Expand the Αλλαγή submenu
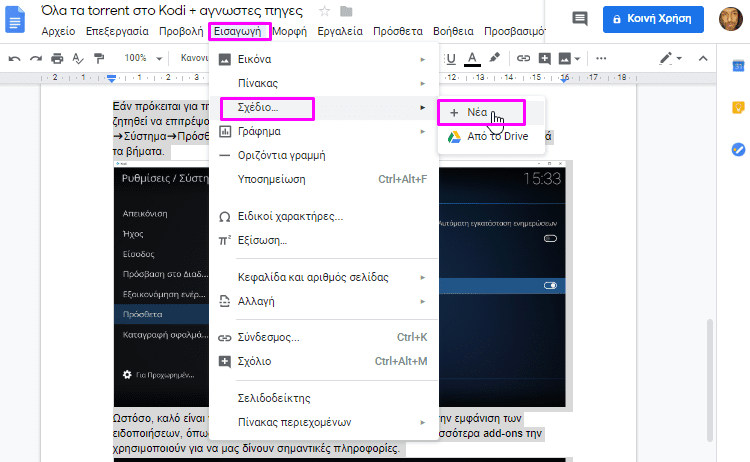Image resolution: width=750 pixels, height=462 pixels. pyautogui.click(x=323, y=301)
